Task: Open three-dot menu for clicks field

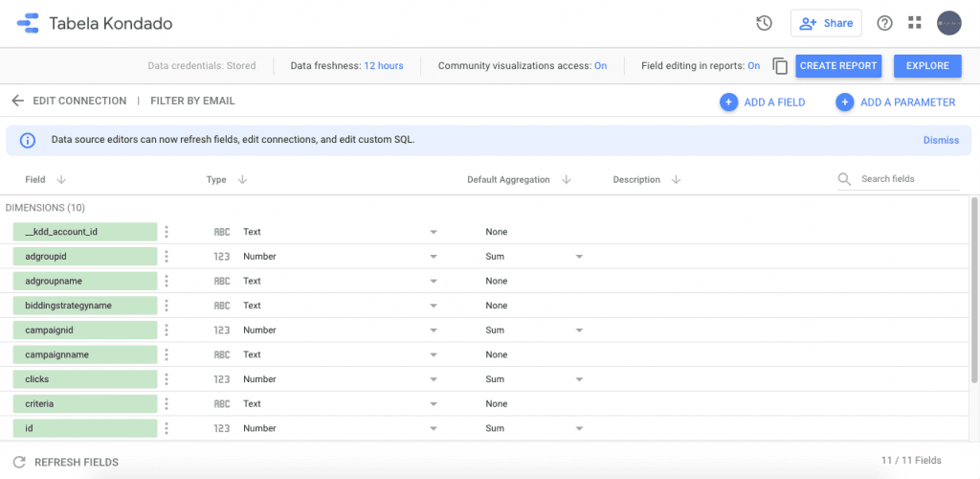Action: coord(167,379)
